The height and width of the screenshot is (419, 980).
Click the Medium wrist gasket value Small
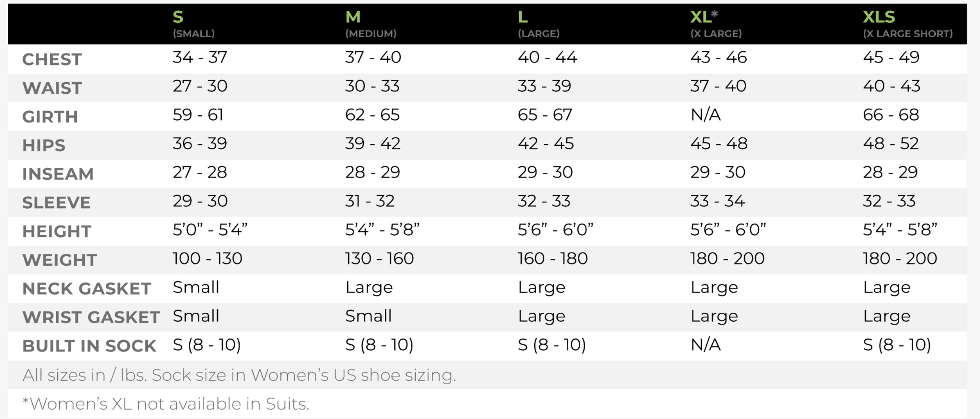click(x=368, y=316)
